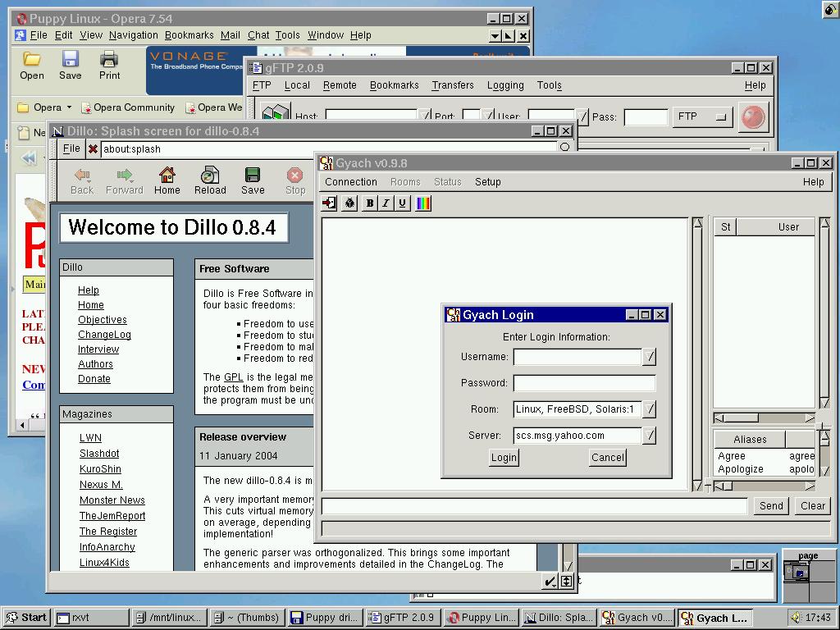Open GPL link in Dillo page
840x630 pixels.
coord(234,377)
